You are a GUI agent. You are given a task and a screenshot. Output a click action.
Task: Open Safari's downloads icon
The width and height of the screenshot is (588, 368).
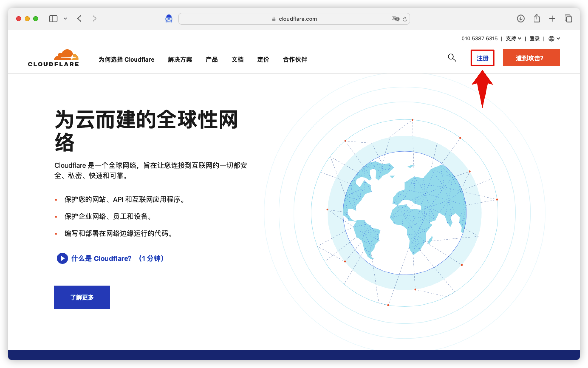coord(521,18)
